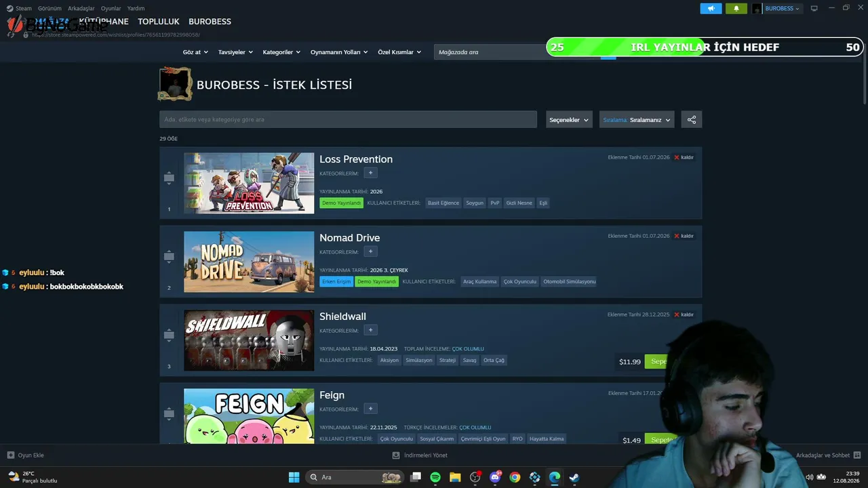Click the Otomobil Simülasyonu tag
868x488 pixels.
coord(570,281)
